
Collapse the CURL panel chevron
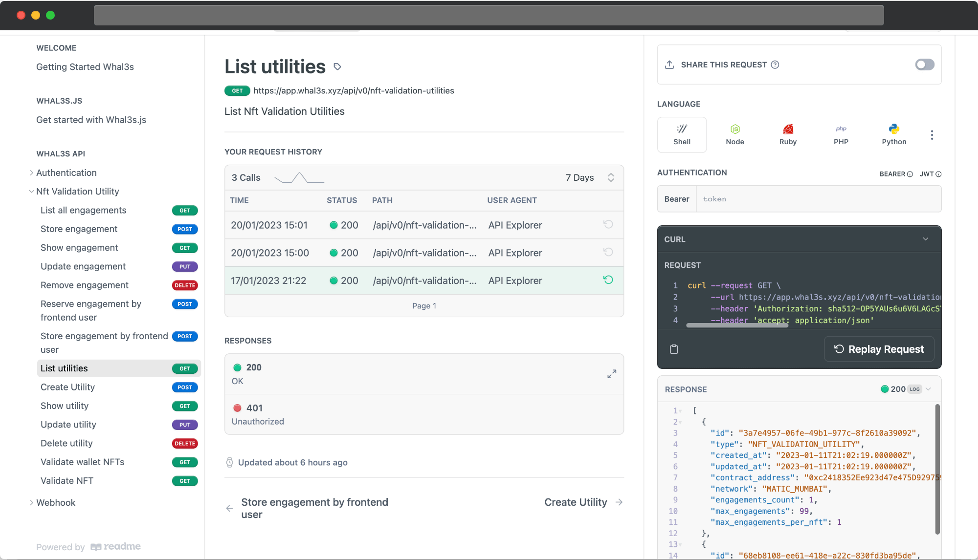coord(926,239)
